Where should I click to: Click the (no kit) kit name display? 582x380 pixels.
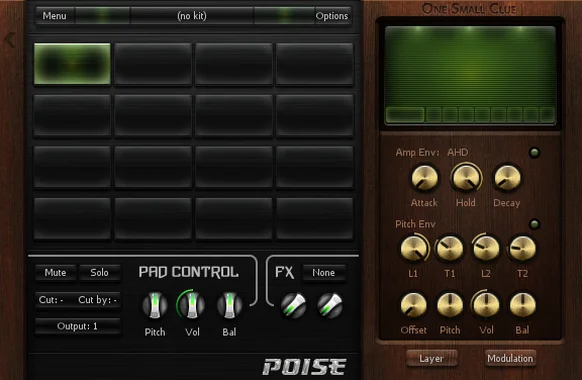[x=192, y=16]
